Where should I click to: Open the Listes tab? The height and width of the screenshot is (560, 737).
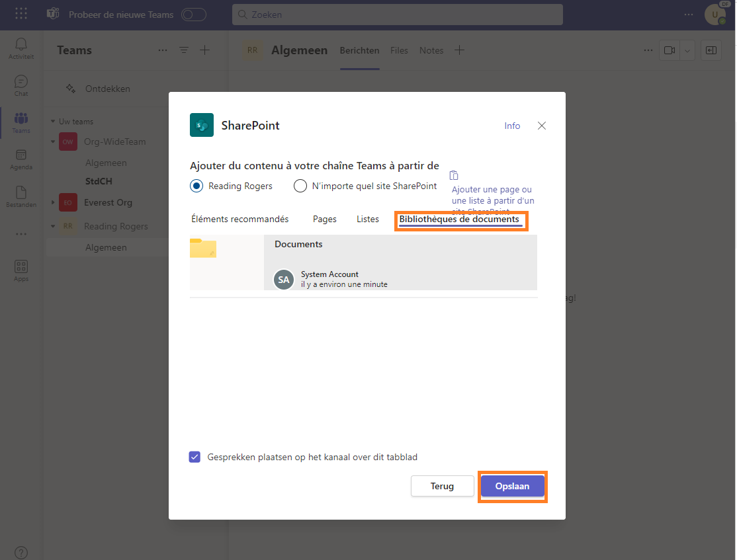[x=367, y=218]
